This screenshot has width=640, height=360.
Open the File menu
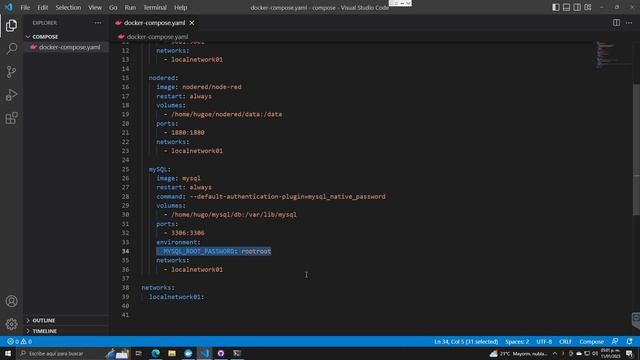pyautogui.click(x=25, y=7)
